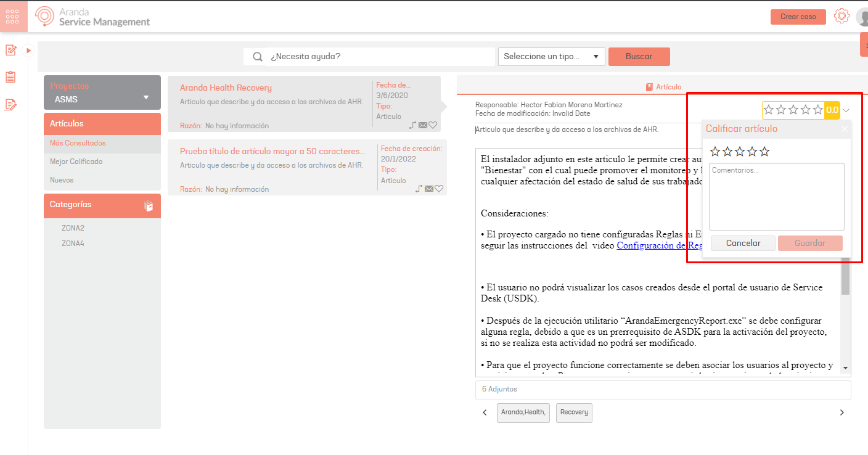This screenshot has width=868, height=455.
Task: Click envelope icon on Prueba título article
Action: click(429, 189)
